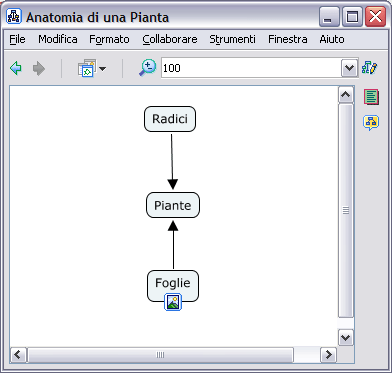Expand the arrow next to the views icon
This screenshot has height=373, width=392.
click(102, 69)
